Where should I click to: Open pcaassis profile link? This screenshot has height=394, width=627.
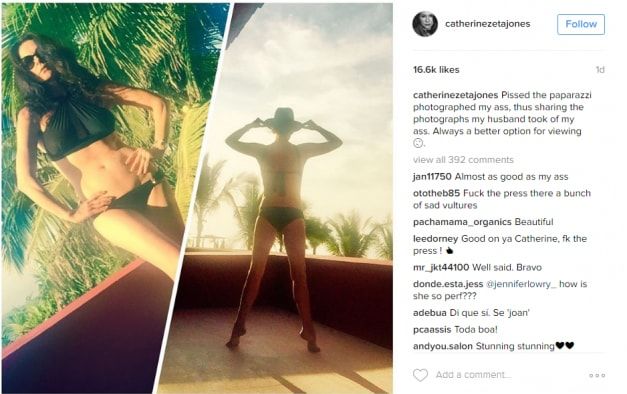[432, 330]
